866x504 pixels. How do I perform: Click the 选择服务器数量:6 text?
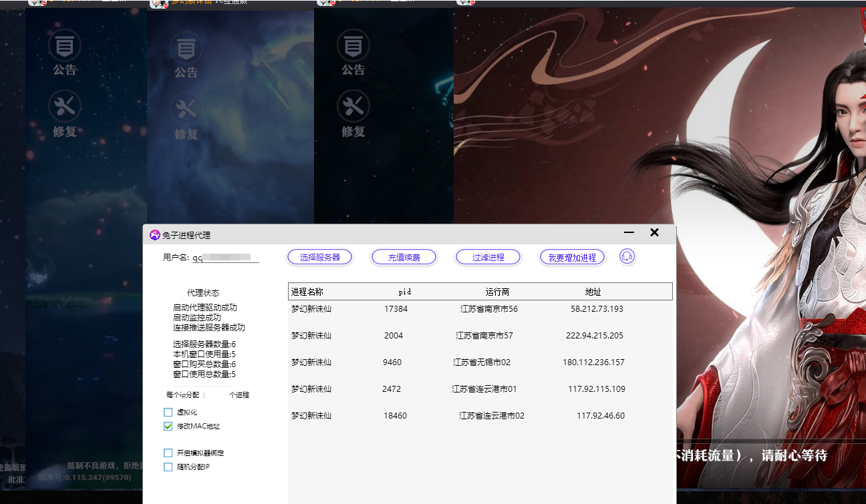click(204, 344)
